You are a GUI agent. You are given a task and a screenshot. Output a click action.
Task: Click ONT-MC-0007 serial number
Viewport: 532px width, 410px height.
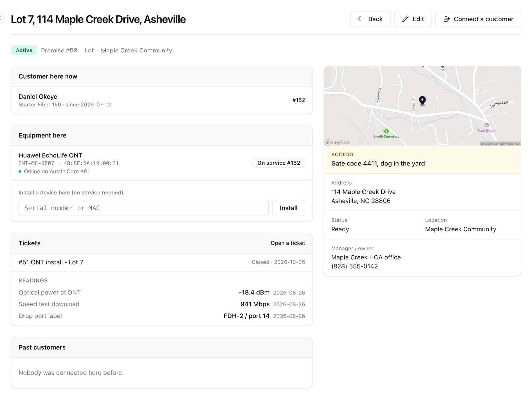coord(36,163)
